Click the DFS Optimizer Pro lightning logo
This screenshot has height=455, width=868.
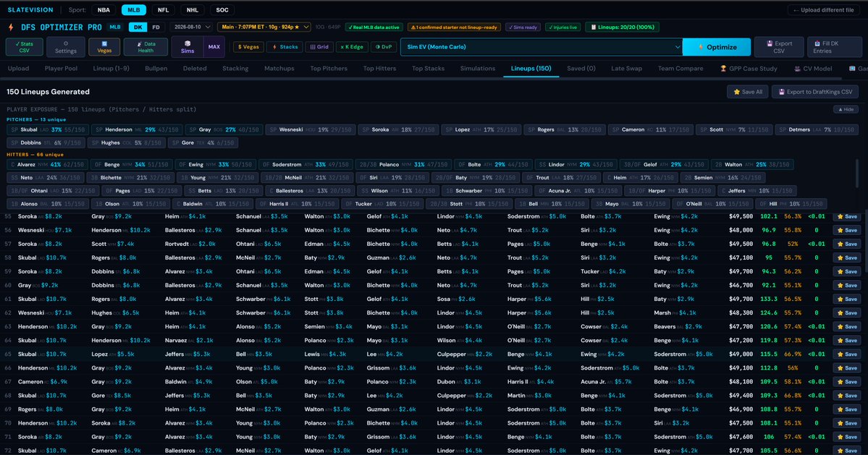click(11, 27)
